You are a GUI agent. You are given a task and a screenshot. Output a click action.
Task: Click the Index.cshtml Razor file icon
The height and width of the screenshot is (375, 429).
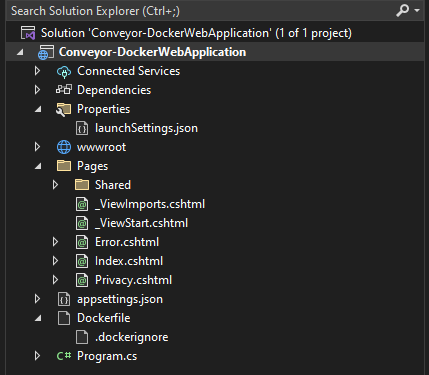82,261
